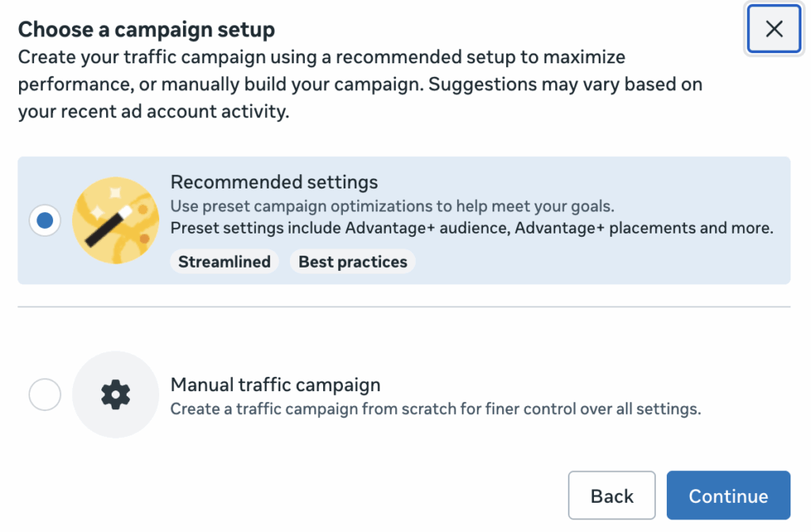This screenshot has height=532, width=811.
Task: Proceed with the Continue button
Action: [x=729, y=496]
